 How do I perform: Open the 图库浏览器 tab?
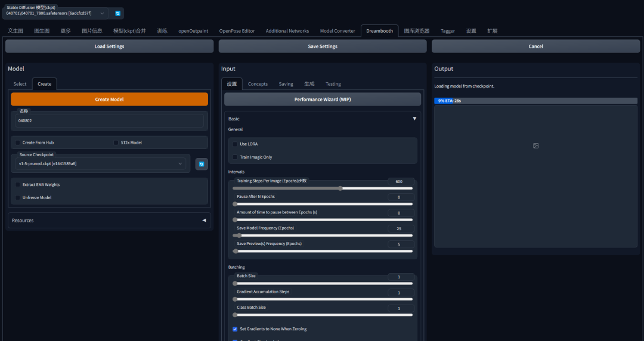(x=416, y=31)
